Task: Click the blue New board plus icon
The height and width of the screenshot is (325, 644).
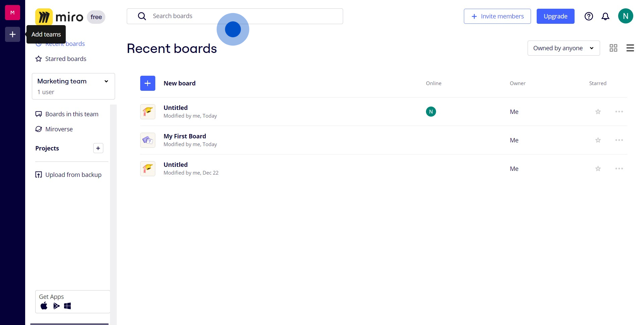Action: point(148,83)
